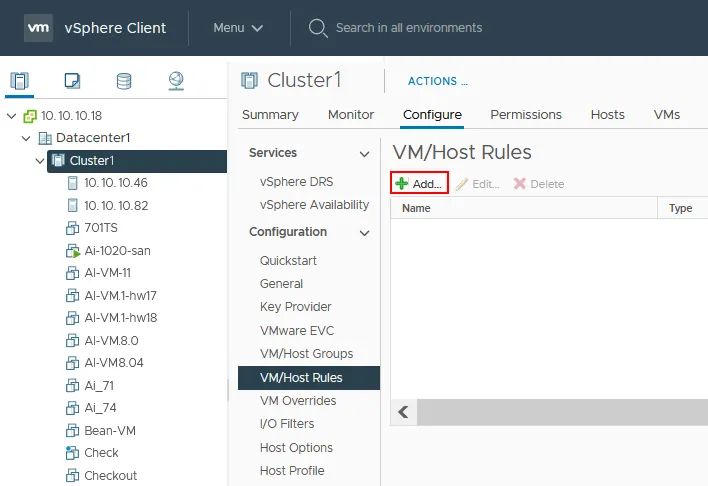Click the rules table left scroll arrow

tap(403, 412)
